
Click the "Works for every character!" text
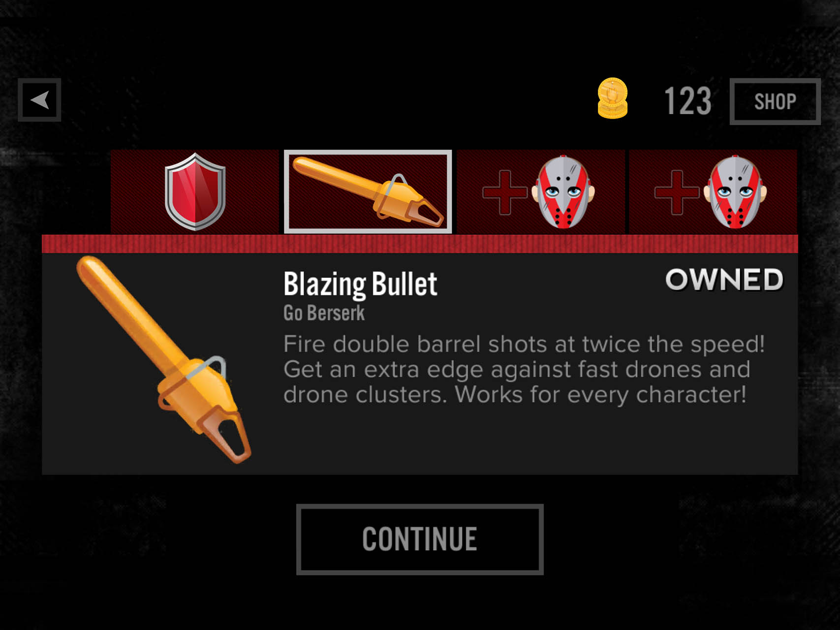click(x=600, y=395)
